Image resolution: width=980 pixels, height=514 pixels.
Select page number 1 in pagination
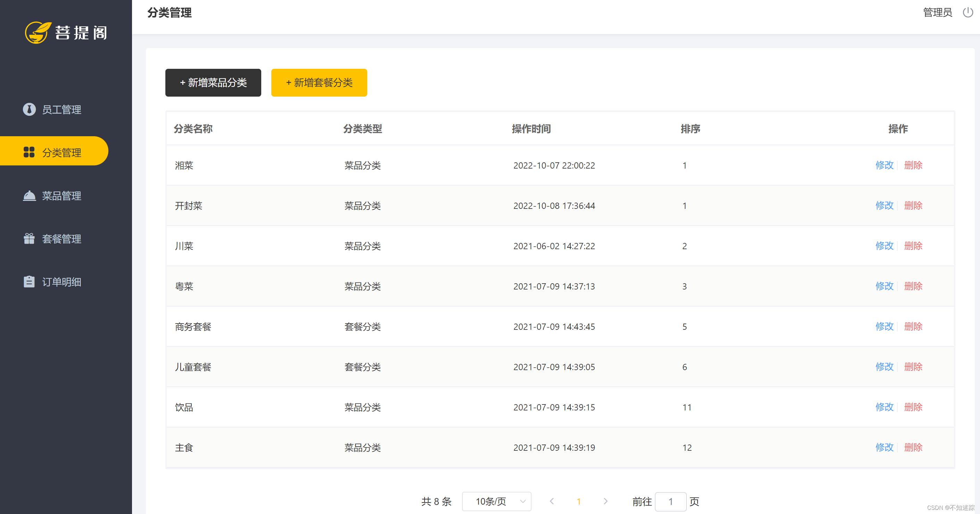[x=578, y=501]
